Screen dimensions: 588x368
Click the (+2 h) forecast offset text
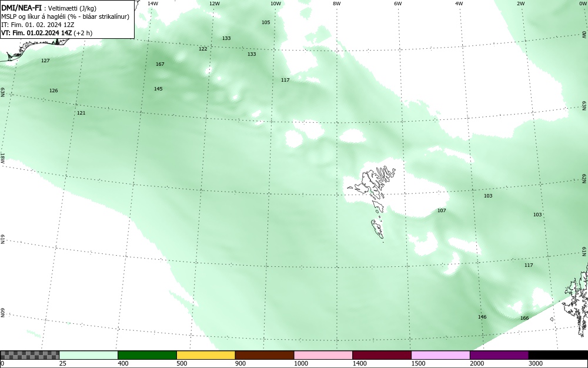pyautogui.click(x=83, y=33)
